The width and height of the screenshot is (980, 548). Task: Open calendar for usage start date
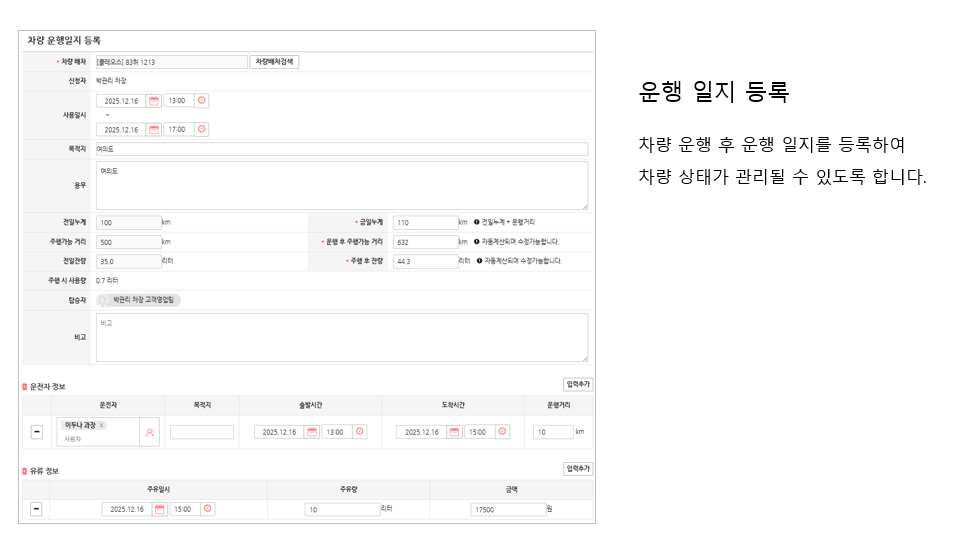pyautogui.click(x=154, y=101)
